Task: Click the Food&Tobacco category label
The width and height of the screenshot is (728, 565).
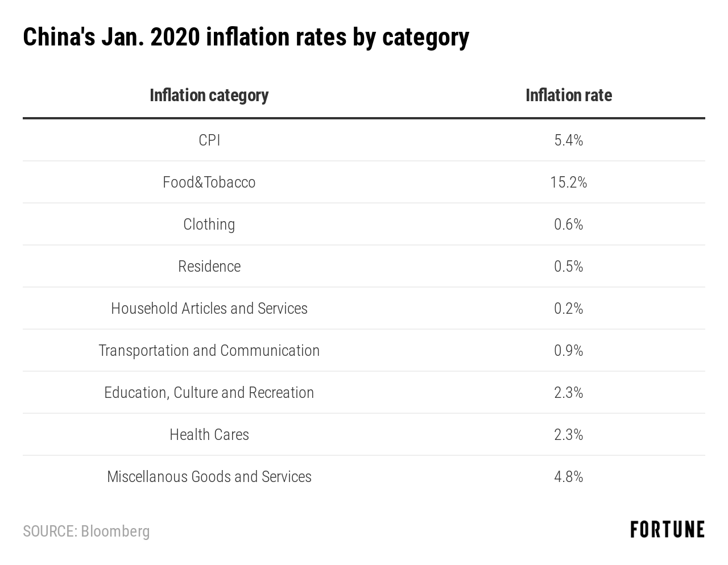Action: click(x=209, y=182)
